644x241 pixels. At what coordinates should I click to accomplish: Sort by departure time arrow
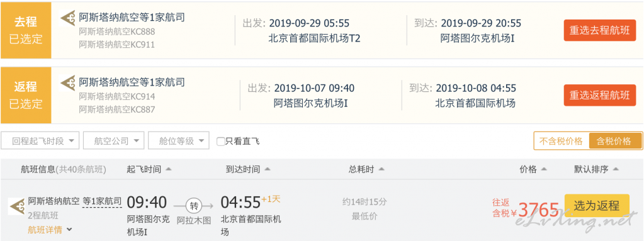click(168, 169)
